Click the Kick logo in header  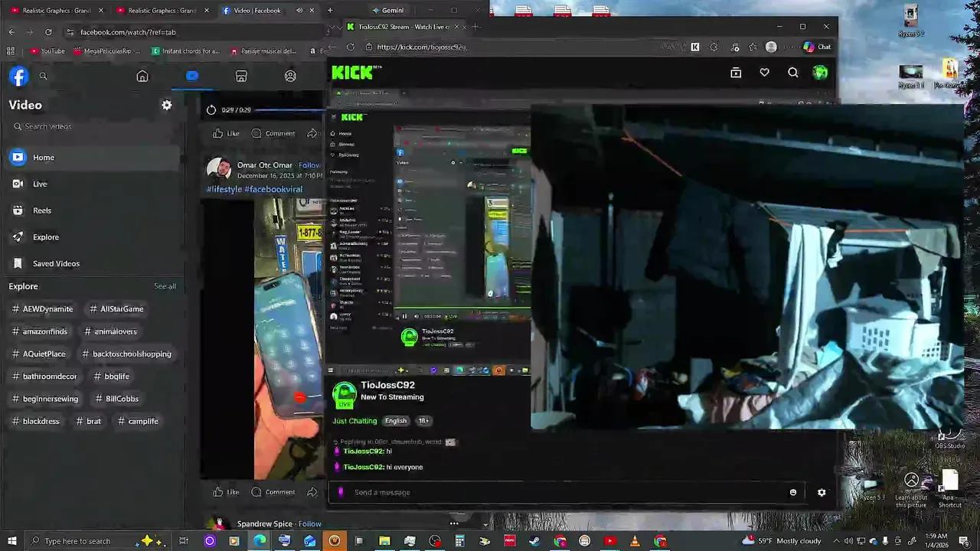pyautogui.click(x=352, y=73)
